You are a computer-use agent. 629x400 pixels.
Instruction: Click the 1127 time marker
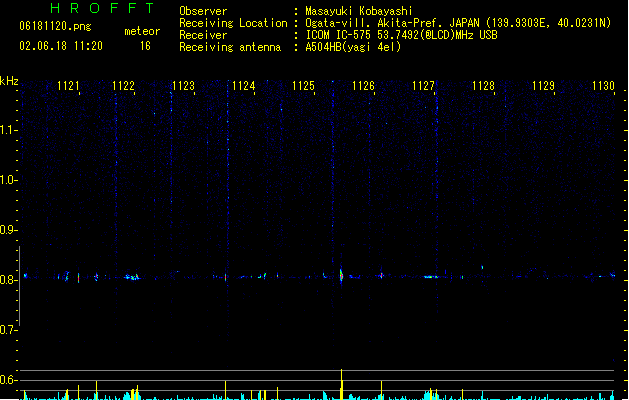(x=423, y=86)
